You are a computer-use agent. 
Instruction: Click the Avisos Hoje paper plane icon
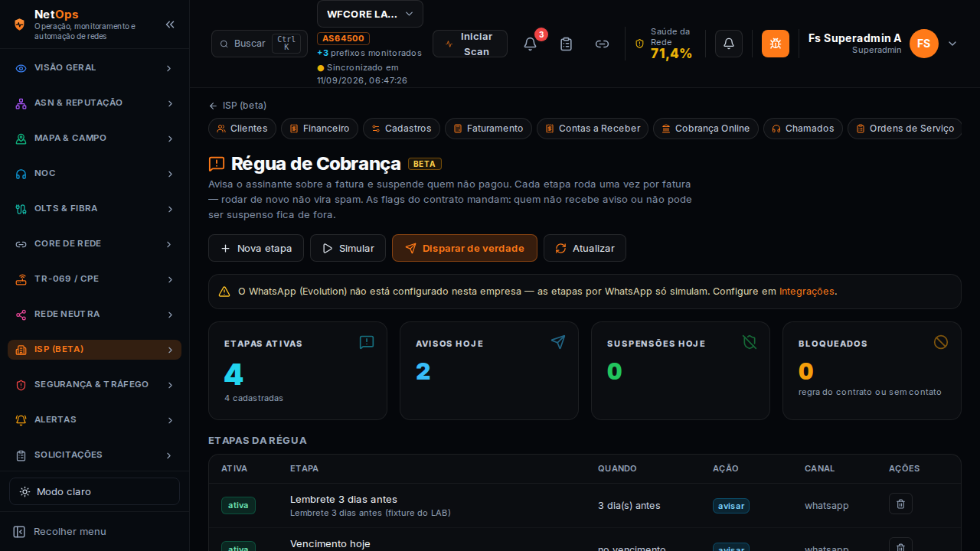pos(558,342)
